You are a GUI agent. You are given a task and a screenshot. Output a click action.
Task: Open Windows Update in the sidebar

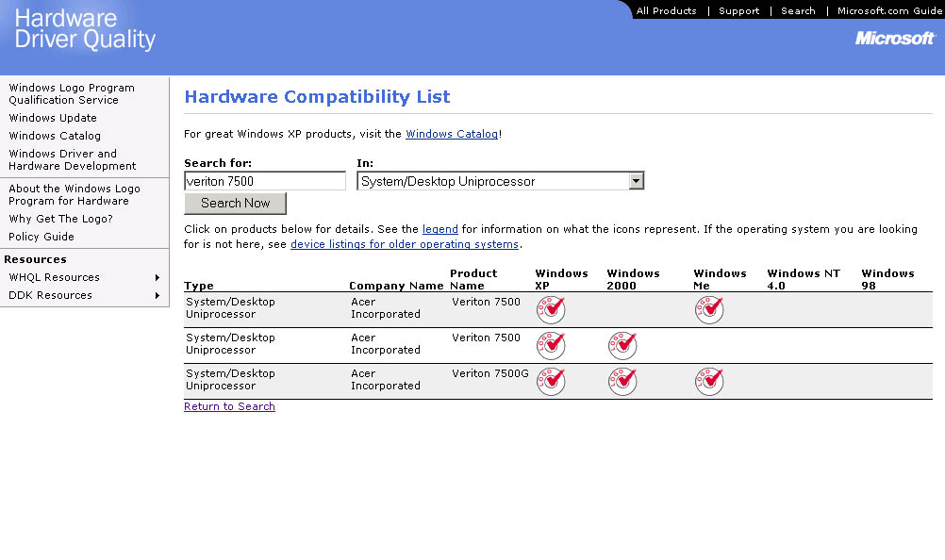coord(53,118)
